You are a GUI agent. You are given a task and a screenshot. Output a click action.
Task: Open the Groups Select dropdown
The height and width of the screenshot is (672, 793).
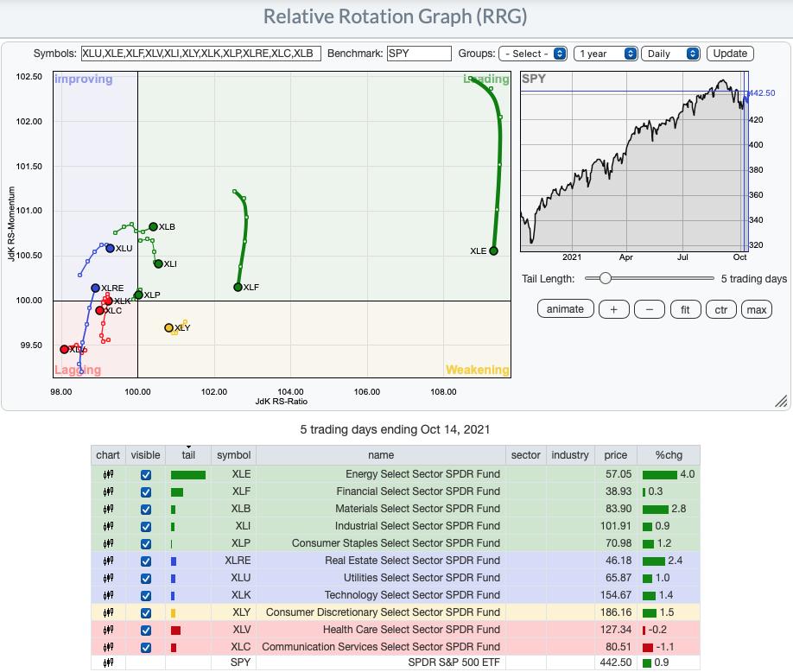pos(533,54)
